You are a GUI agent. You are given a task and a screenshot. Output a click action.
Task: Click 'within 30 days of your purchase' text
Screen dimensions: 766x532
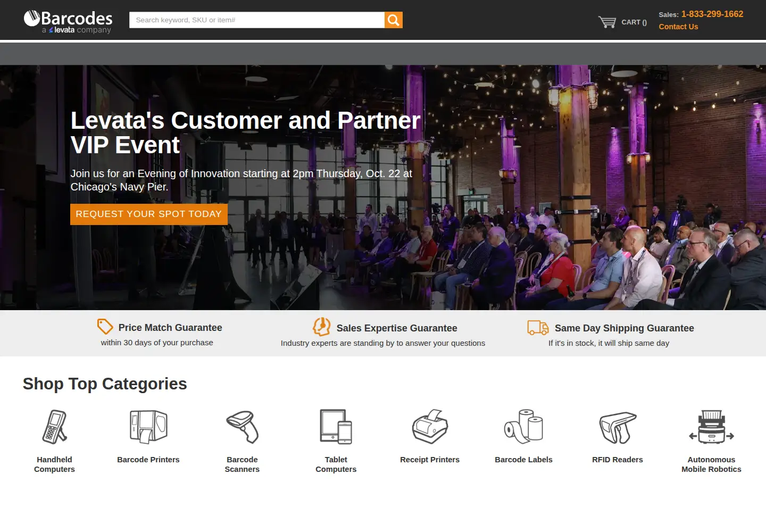point(157,343)
